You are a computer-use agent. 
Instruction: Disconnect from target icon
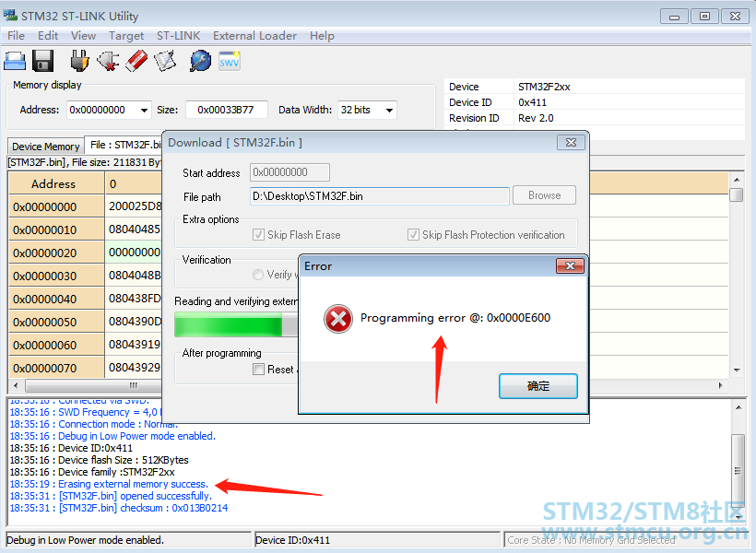point(108,61)
